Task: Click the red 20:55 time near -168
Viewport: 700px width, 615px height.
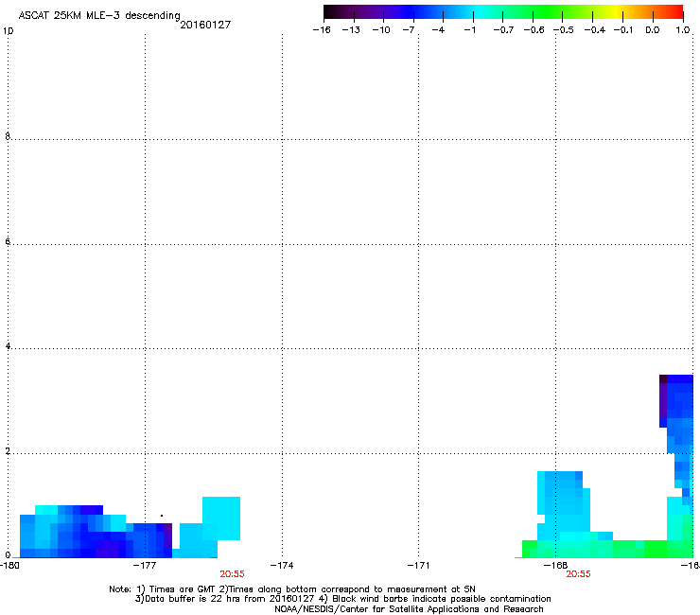Action: click(579, 574)
